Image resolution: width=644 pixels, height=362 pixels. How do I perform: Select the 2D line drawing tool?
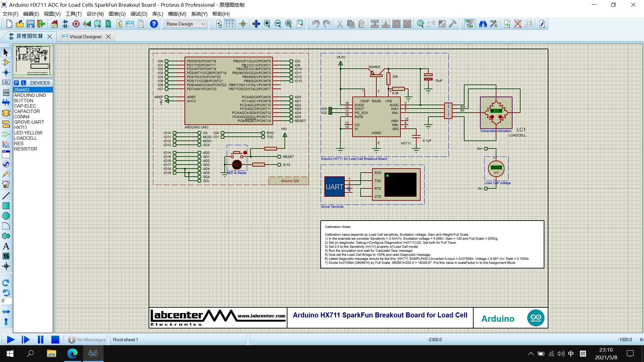[6, 196]
